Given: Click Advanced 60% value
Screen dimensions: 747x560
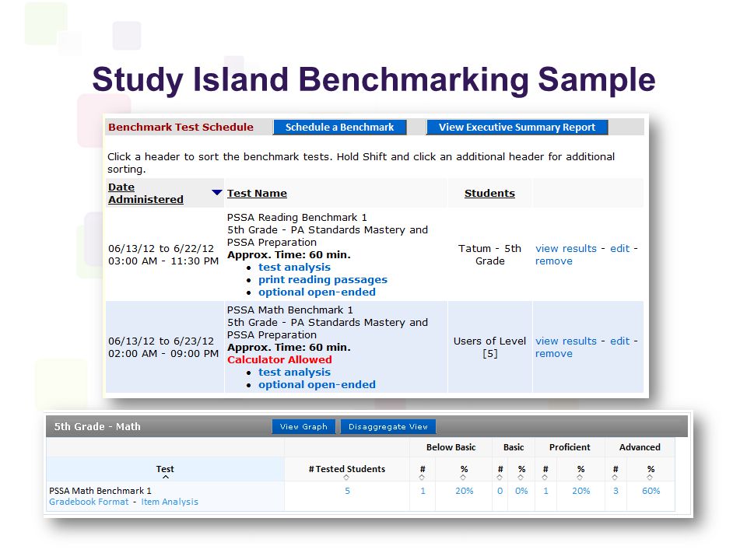Looking at the screenshot, I should pos(651,491).
